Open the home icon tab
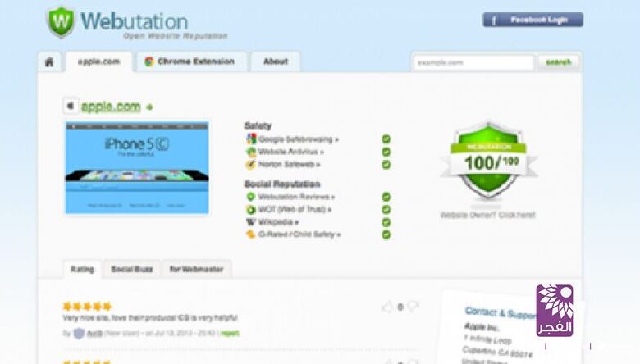The height and width of the screenshot is (364, 640). click(x=50, y=61)
